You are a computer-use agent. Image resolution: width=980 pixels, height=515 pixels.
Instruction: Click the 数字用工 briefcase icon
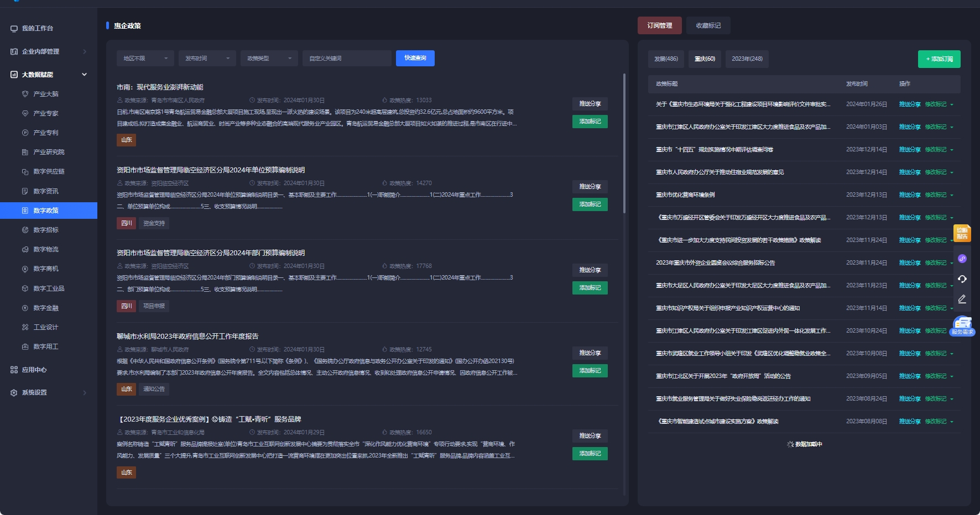click(25, 346)
